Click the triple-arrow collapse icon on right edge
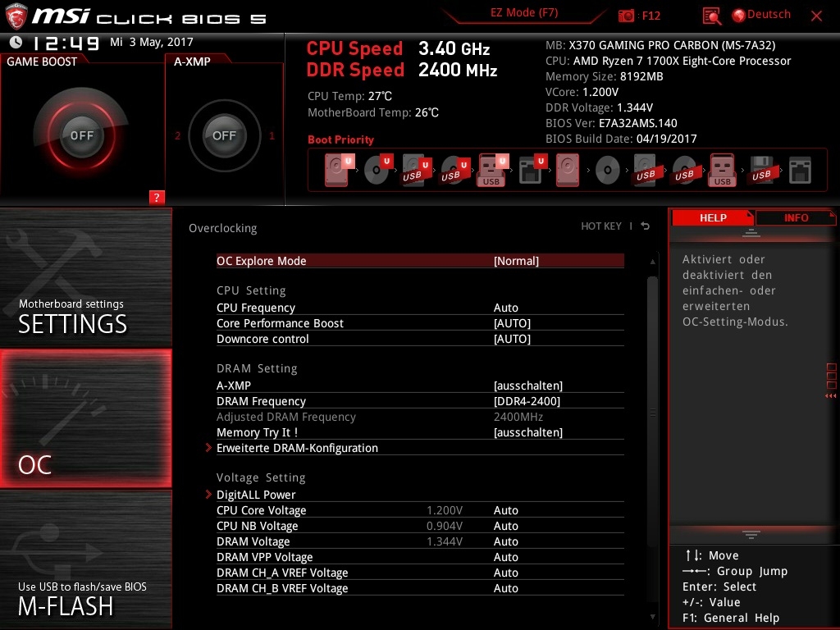The width and height of the screenshot is (840, 630). [830, 396]
